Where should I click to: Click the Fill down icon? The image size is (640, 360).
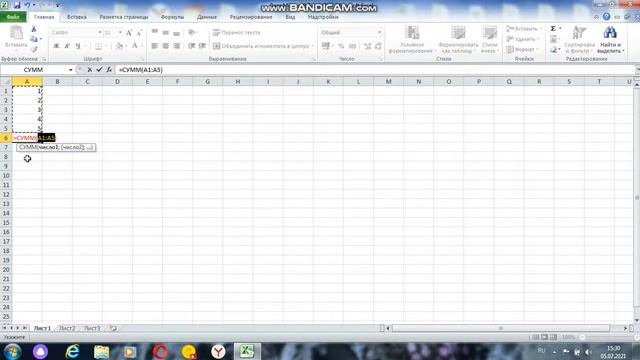(x=553, y=39)
